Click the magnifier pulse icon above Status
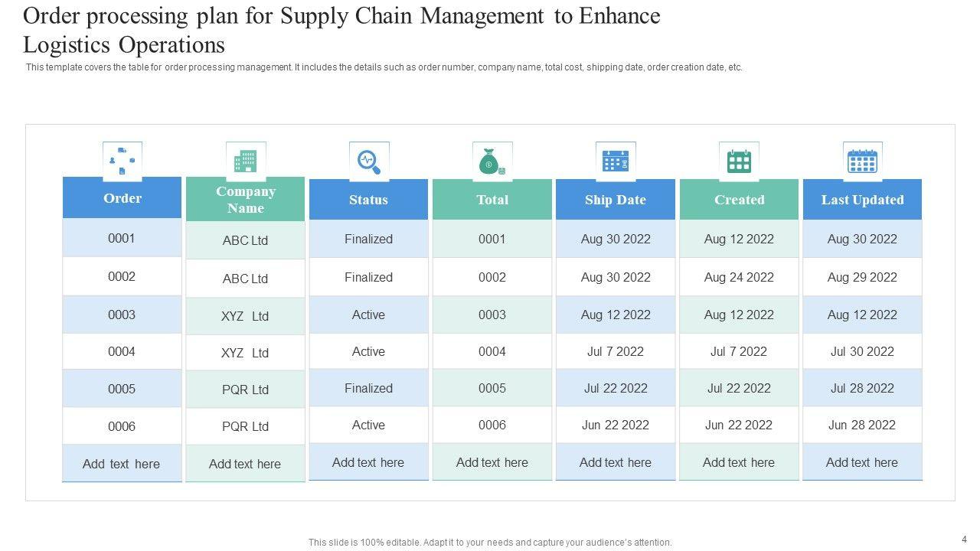980x551 pixels. (369, 161)
